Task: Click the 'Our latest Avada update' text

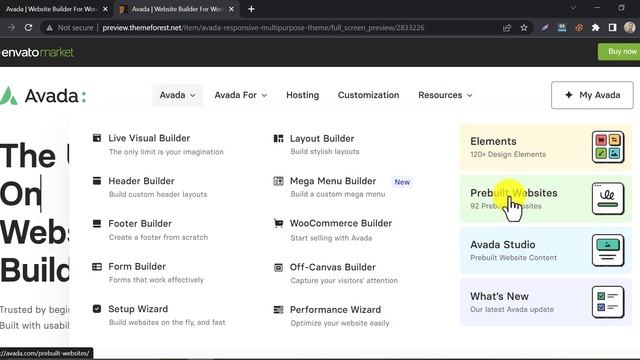Action: [x=512, y=309]
